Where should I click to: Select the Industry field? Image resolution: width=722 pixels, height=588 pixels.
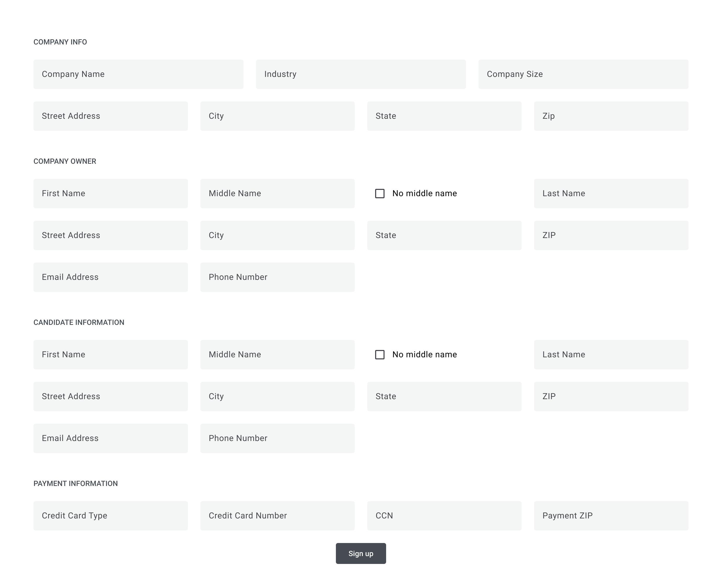point(361,74)
